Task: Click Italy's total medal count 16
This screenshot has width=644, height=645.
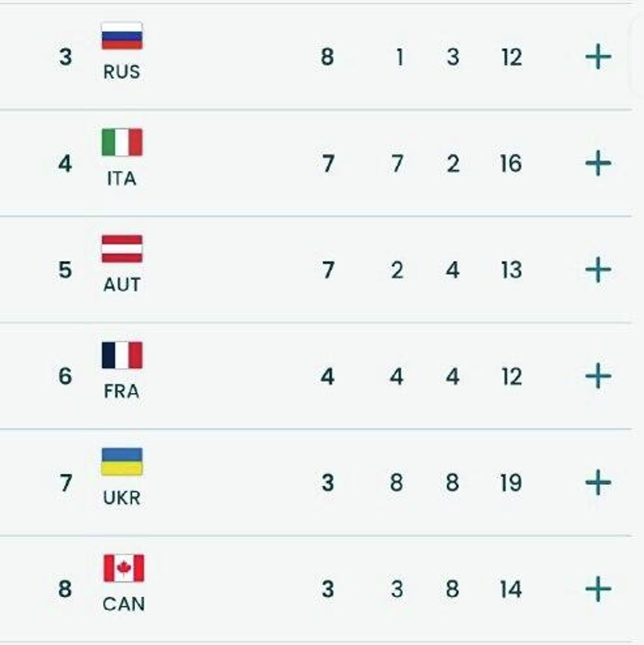Action: pyautogui.click(x=511, y=164)
